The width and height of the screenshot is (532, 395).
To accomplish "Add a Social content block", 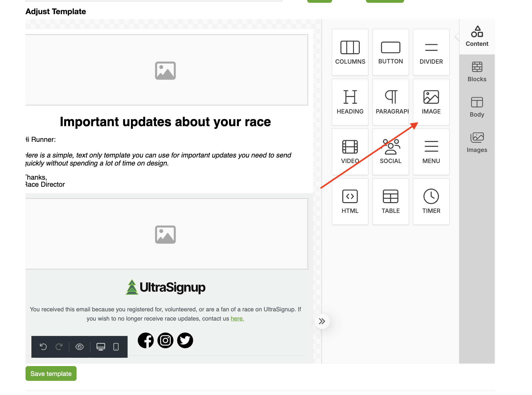I will (x=391, y=152).
